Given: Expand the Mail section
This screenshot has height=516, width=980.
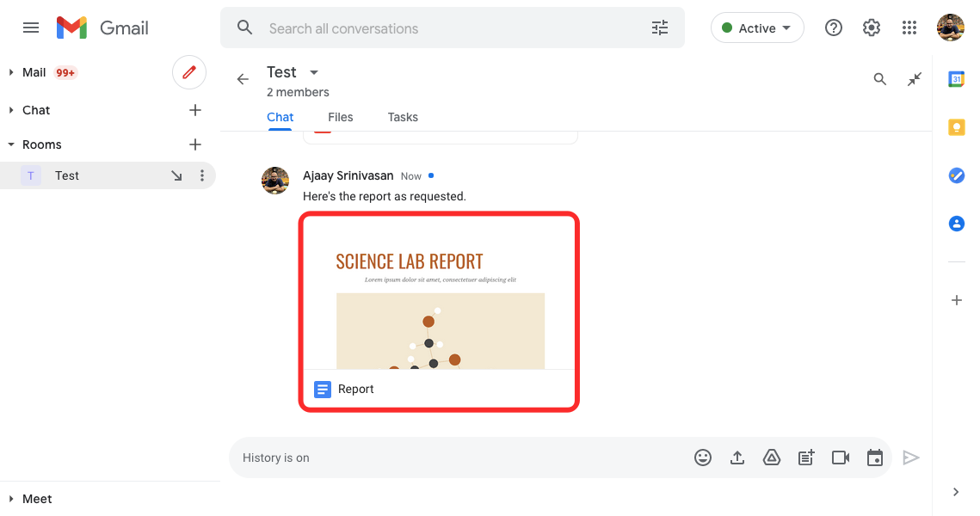Looking at the screenshot, I should (x=11, y=72).
